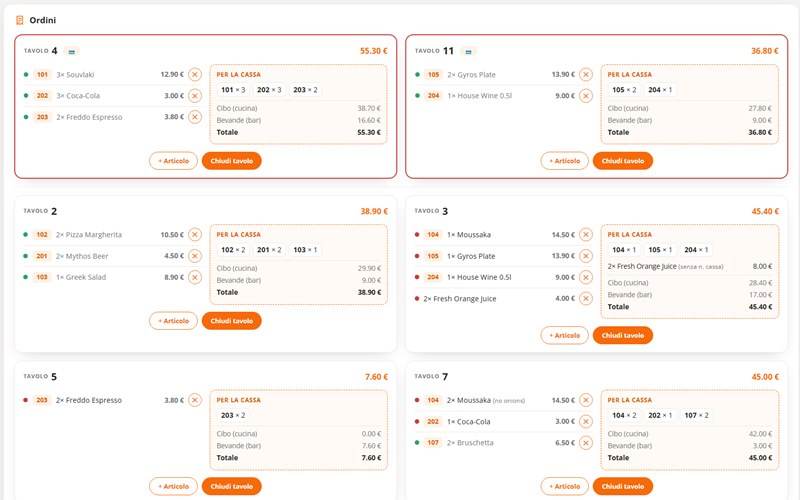Click the 45.40 € header total of Tavolo 3
Screen dimensions: 800x500
pyautogui.click(x=765, y=211)
